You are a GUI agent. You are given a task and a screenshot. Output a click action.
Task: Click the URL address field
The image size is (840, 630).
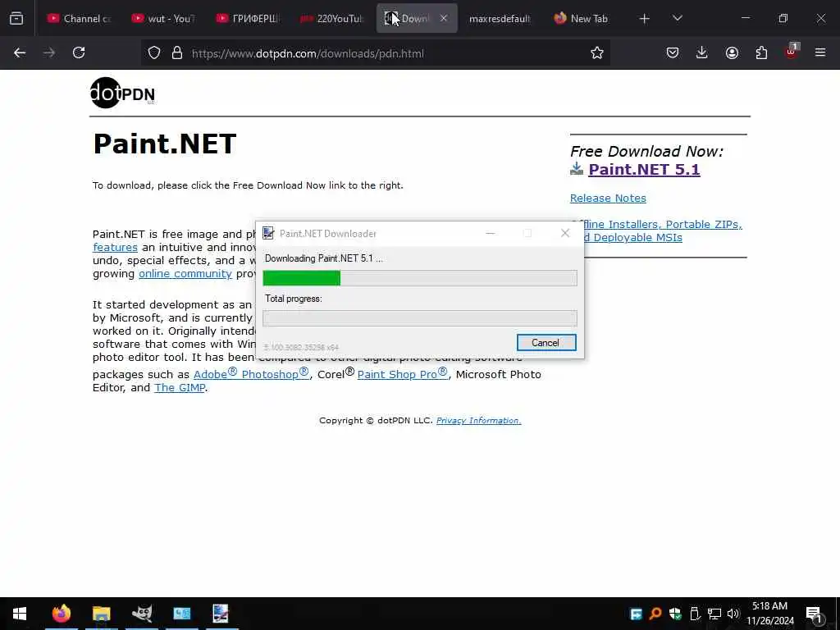pos(375,53)
